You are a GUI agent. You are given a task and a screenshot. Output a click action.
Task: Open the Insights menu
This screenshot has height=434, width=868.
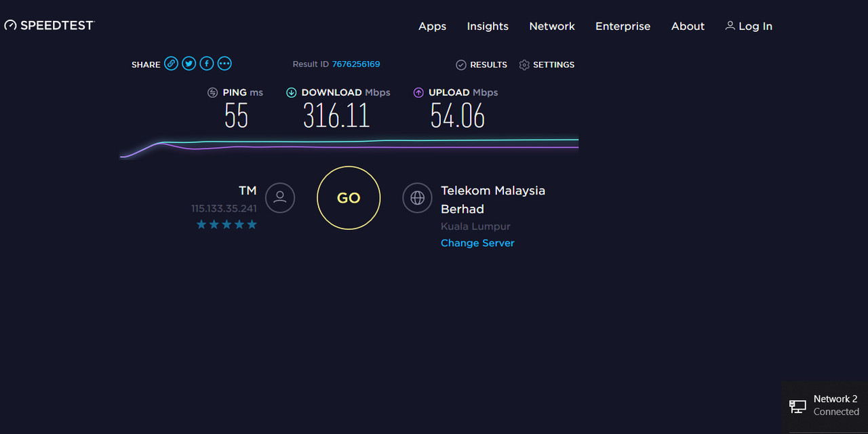[488, 26]
